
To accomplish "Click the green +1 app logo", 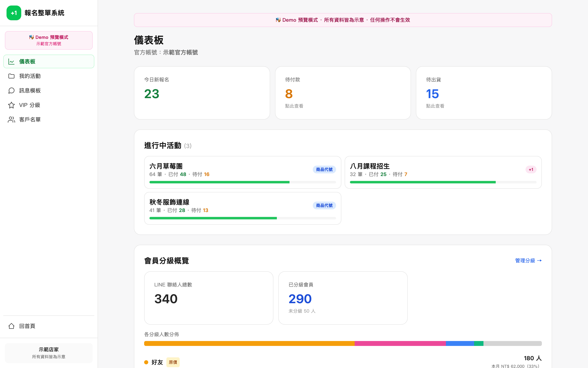I will click(14, 13).
